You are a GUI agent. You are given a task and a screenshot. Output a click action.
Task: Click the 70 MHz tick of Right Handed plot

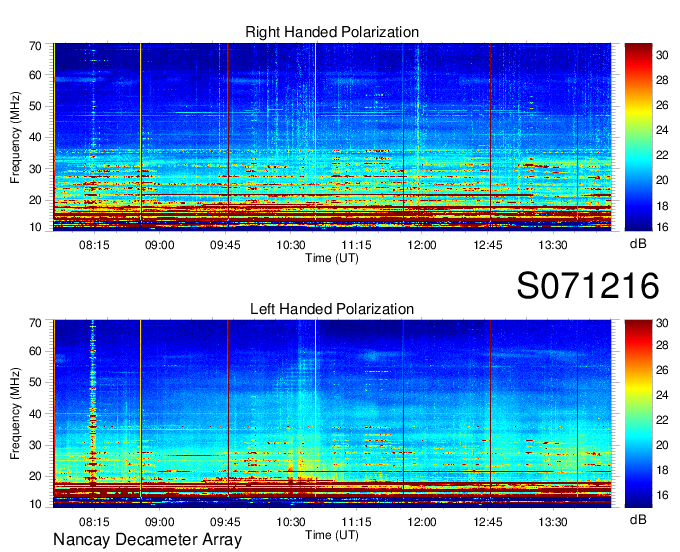coord(35,46)
